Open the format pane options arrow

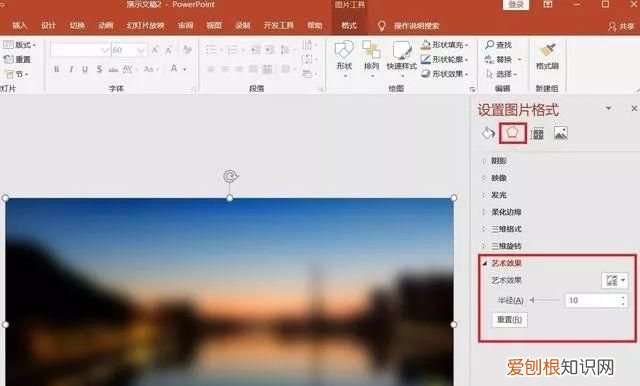point(609,108)
